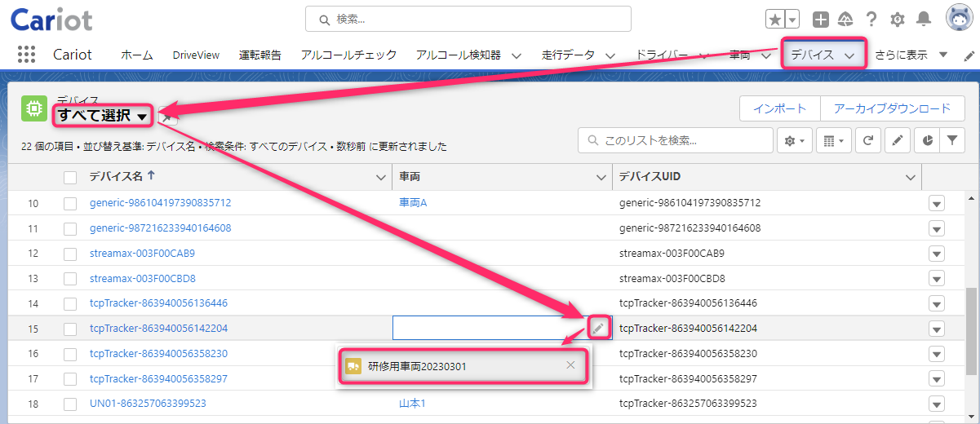Click the pencil icon to edit navigation bar
The image size is (980, 424).
[969, 55]
